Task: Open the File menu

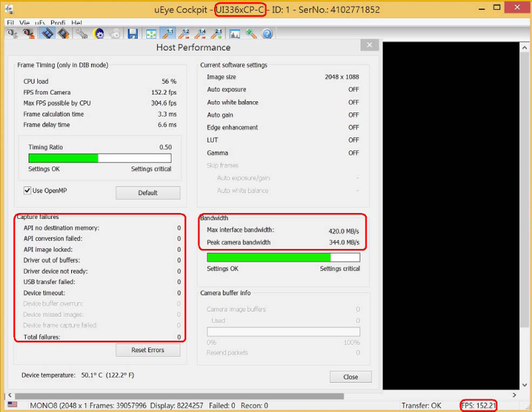Action: tap(11, 23)
